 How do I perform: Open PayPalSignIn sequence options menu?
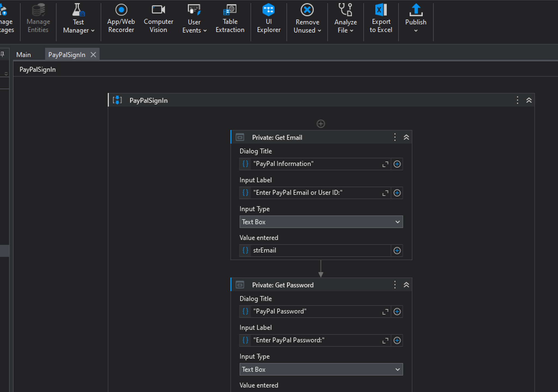click(517, 100)
